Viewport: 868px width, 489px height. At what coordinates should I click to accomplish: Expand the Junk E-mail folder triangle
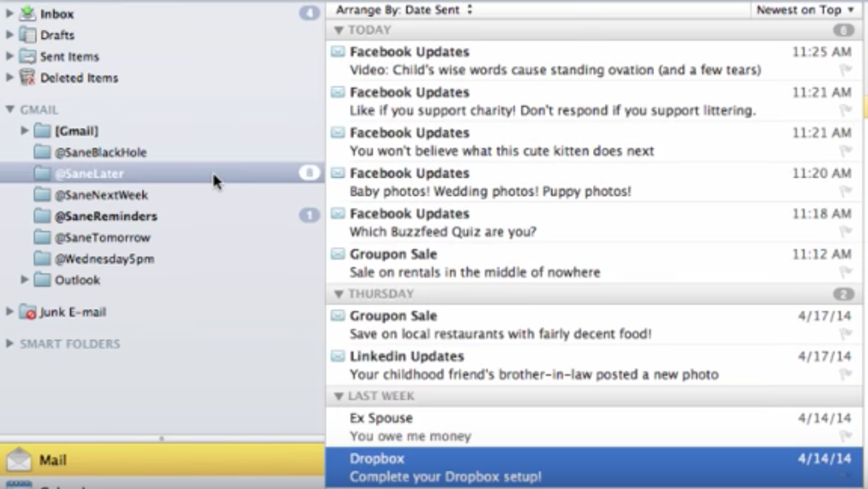click(x=10, y=312)
